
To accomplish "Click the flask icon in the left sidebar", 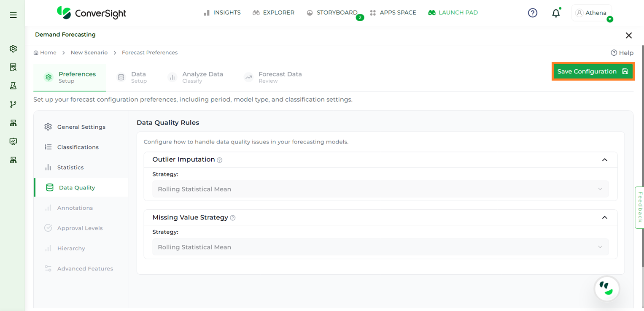I will point(13,86).
